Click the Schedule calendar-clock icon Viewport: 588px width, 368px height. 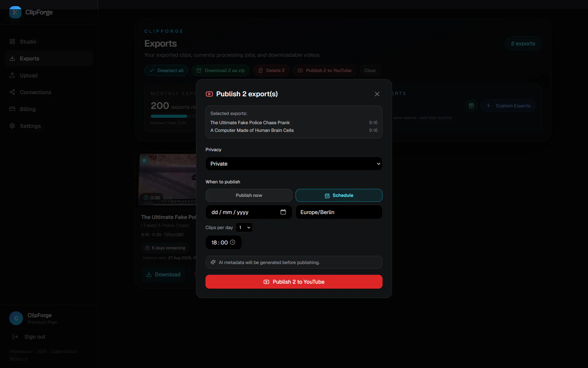pos(327,196)
